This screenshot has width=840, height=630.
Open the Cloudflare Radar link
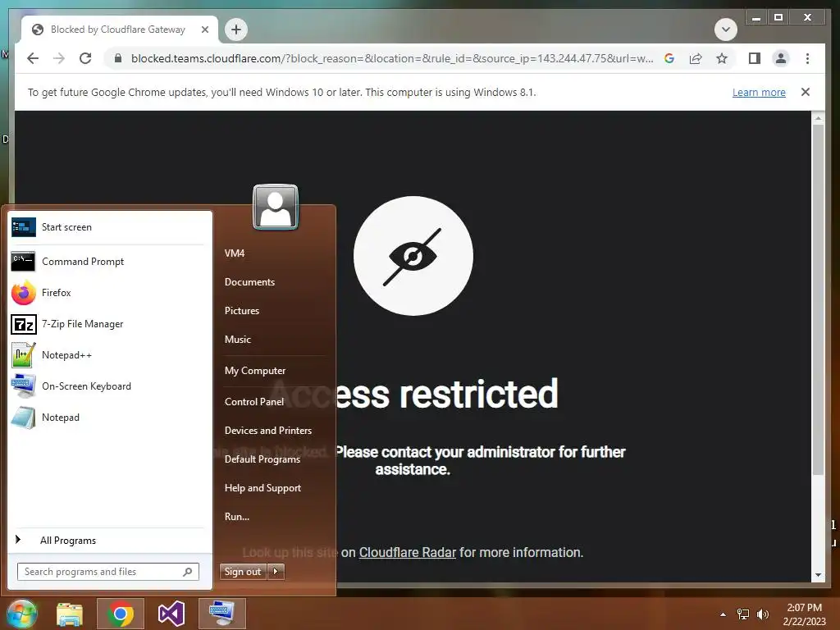tap(407, 552)
